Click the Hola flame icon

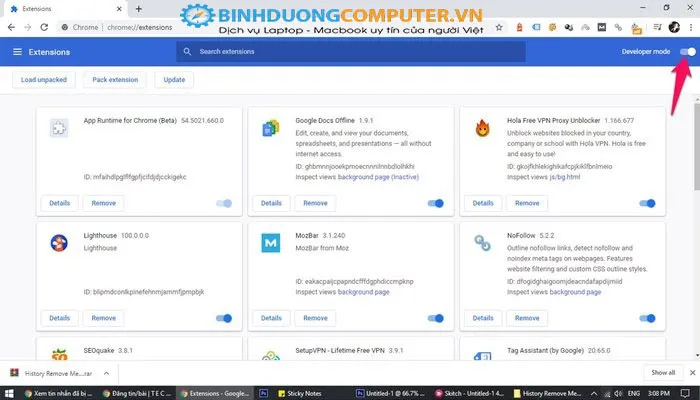(482, 128)
